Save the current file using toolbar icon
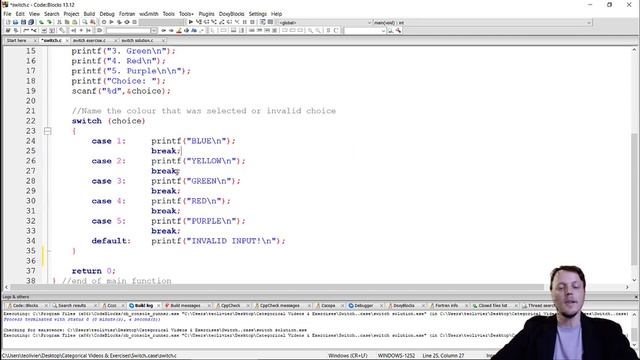640x360 pixels. [x=23, y=22]
